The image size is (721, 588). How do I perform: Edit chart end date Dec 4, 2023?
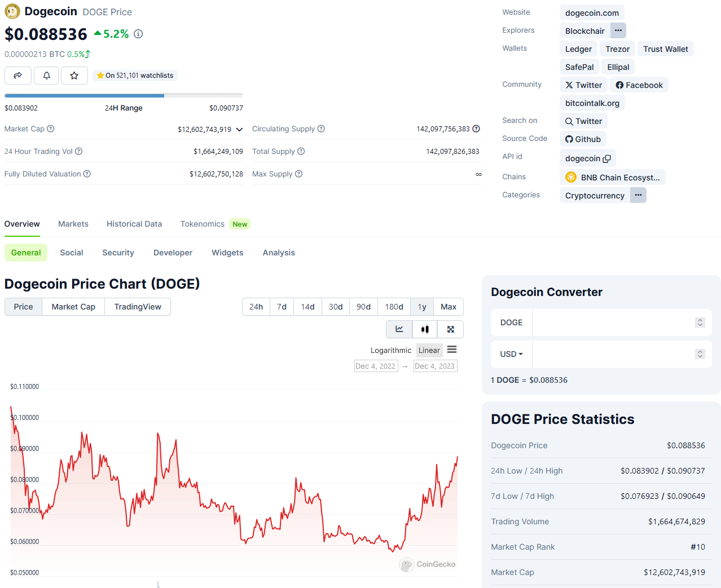[435, 366]
